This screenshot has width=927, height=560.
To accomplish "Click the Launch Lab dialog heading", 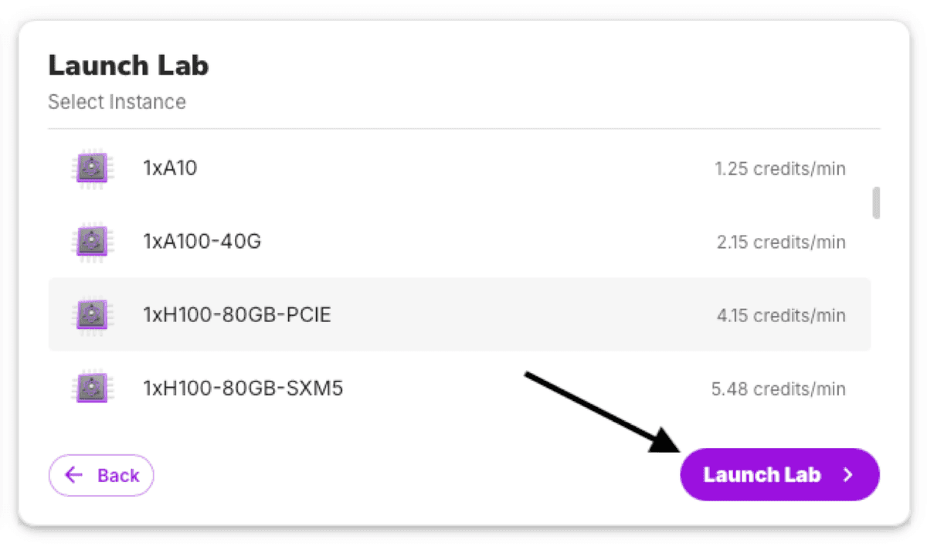I will tap(128, 66).
